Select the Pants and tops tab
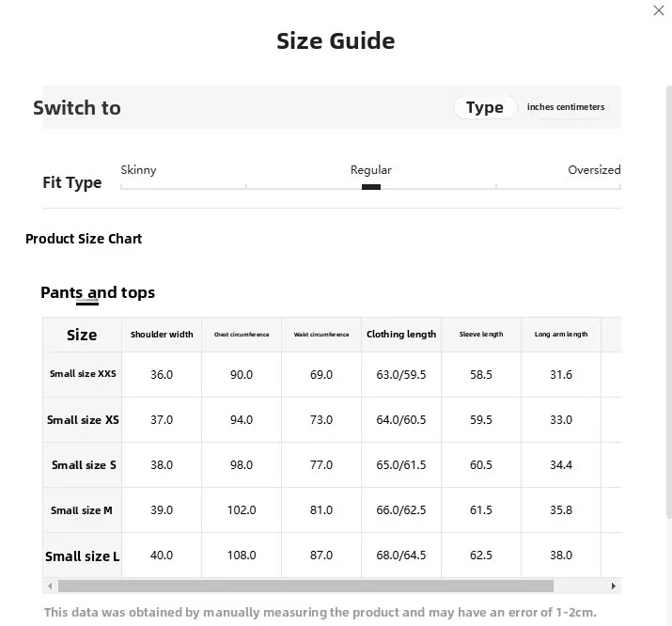This screenshot has height=626, width=672. (98, 292)
